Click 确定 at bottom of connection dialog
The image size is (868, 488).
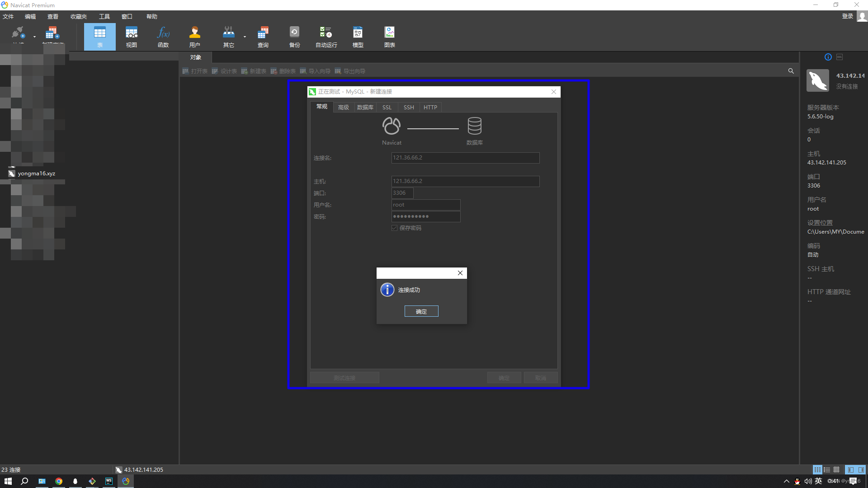point(504,378)
